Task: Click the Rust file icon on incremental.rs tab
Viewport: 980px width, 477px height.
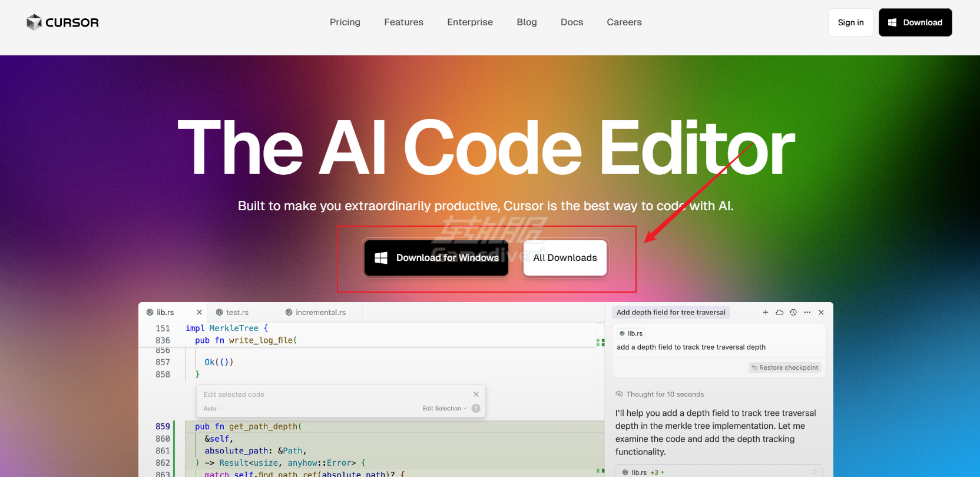Action: click(289, 312)
